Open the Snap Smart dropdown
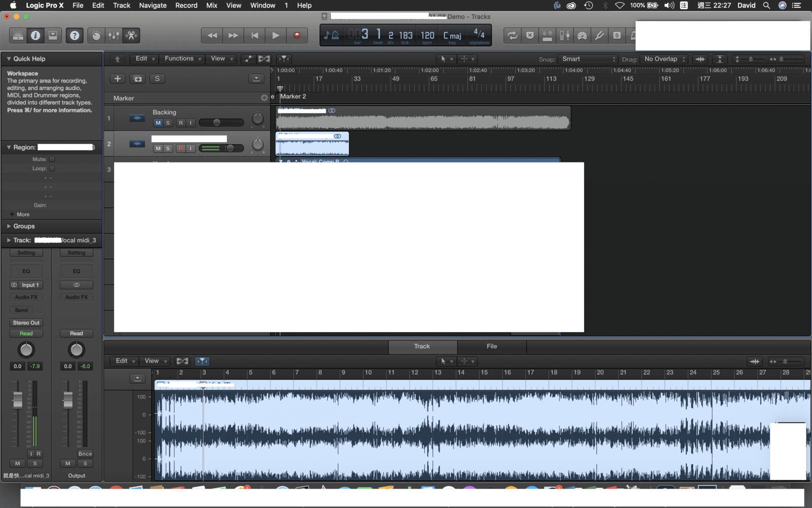812x508 pixels. pyautogui.click(x=588, y=59)
